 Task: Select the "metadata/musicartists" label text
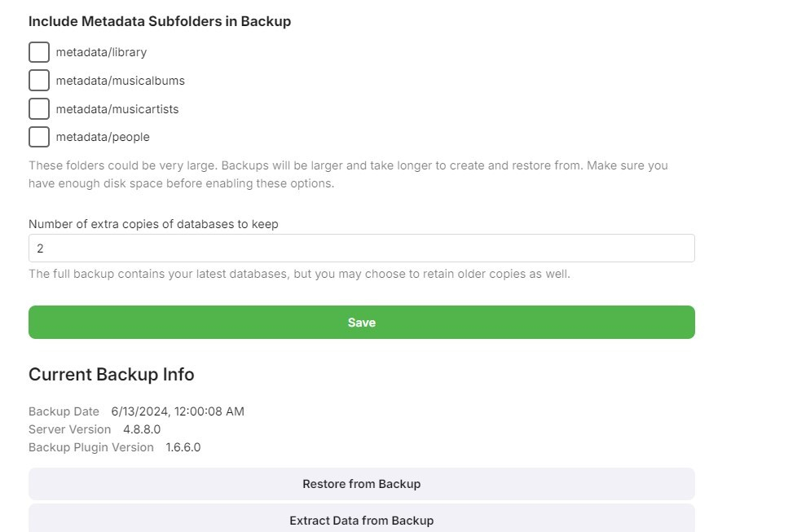tap(117, 109)
